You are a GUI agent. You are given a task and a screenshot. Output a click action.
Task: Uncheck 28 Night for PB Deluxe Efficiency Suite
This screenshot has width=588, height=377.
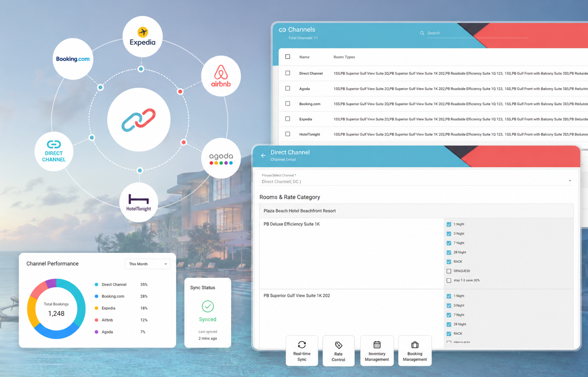point(449,253)
